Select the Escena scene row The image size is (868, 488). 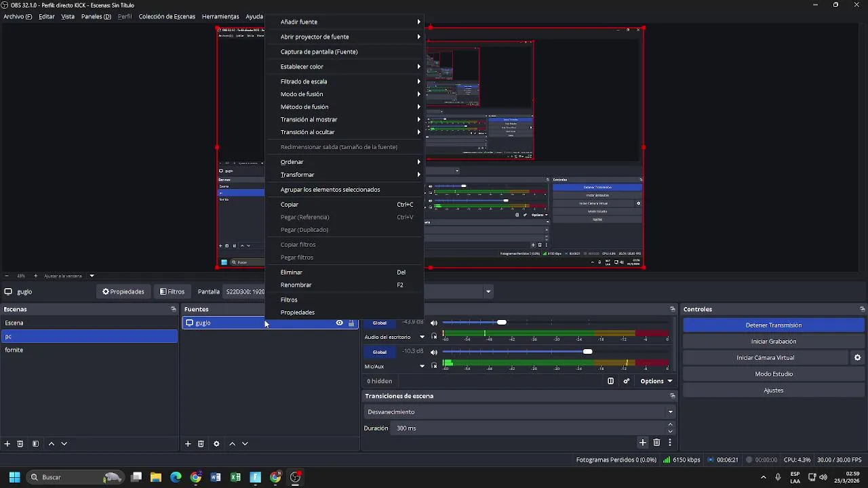click(x=90, y=323)
